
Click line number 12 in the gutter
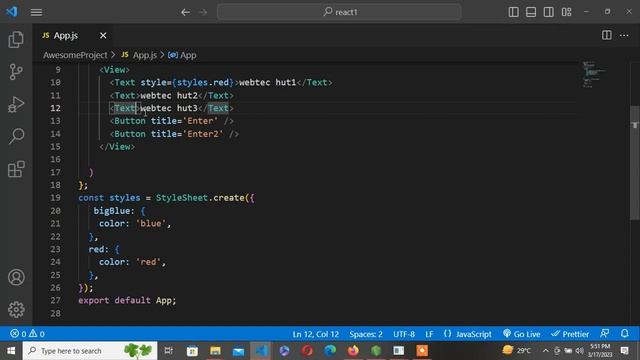click(x=56, y=108)
